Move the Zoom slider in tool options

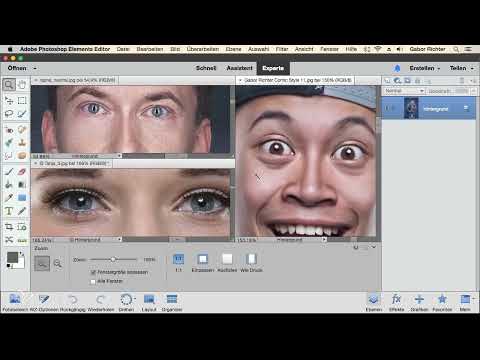[x=113, y=259]
